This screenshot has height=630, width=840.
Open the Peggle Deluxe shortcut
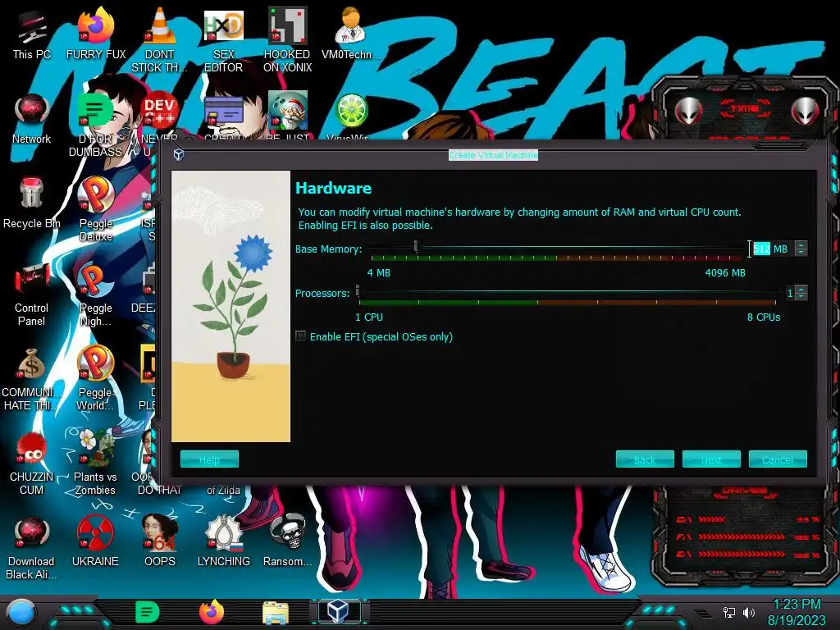coord(95,209)
